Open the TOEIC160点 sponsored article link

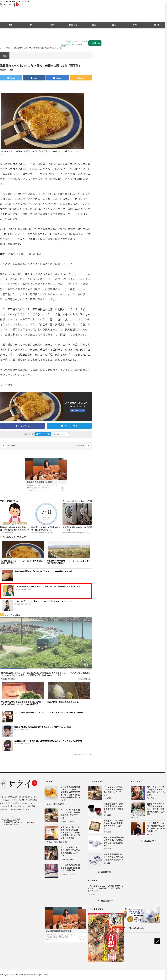(43, 601)
